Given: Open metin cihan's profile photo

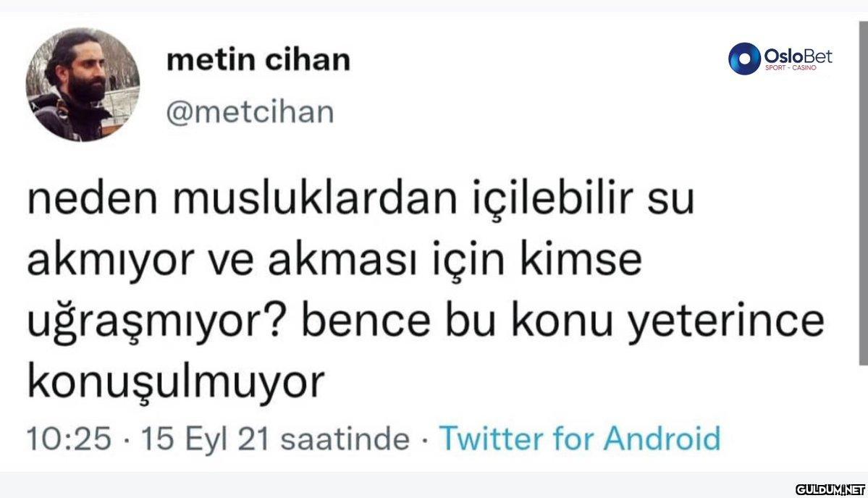Looking at the screenshot, I should click(x=83, y=85).
